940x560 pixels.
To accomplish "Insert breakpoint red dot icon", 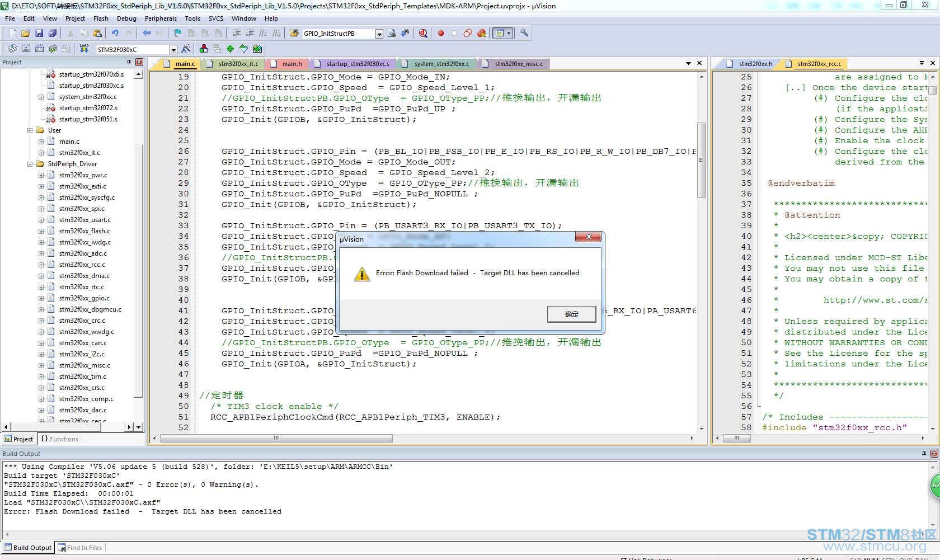I will [x=441, y=34].
